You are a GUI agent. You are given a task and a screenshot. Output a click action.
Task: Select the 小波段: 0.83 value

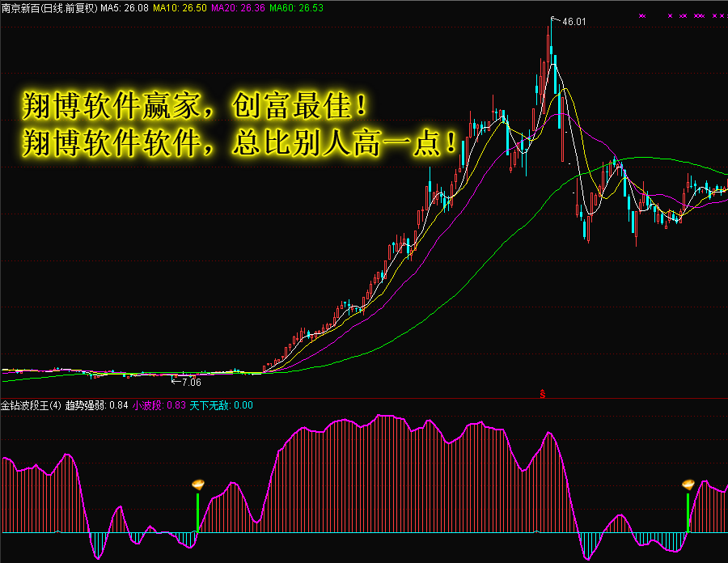159,405
